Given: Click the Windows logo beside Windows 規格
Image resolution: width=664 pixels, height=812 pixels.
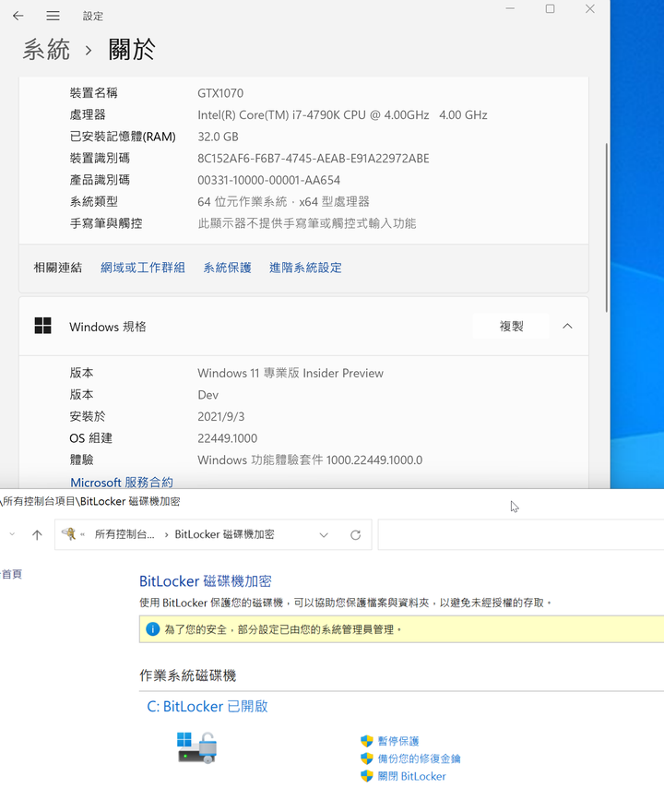Looking at the screenshot, I should [x=43, y=326].
